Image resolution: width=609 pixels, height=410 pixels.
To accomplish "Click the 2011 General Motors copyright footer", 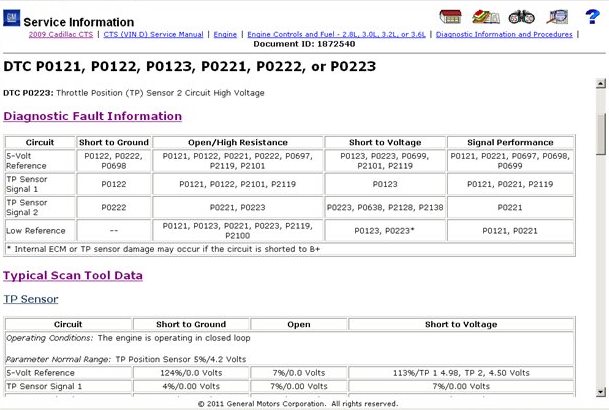I will click(298, 404).
